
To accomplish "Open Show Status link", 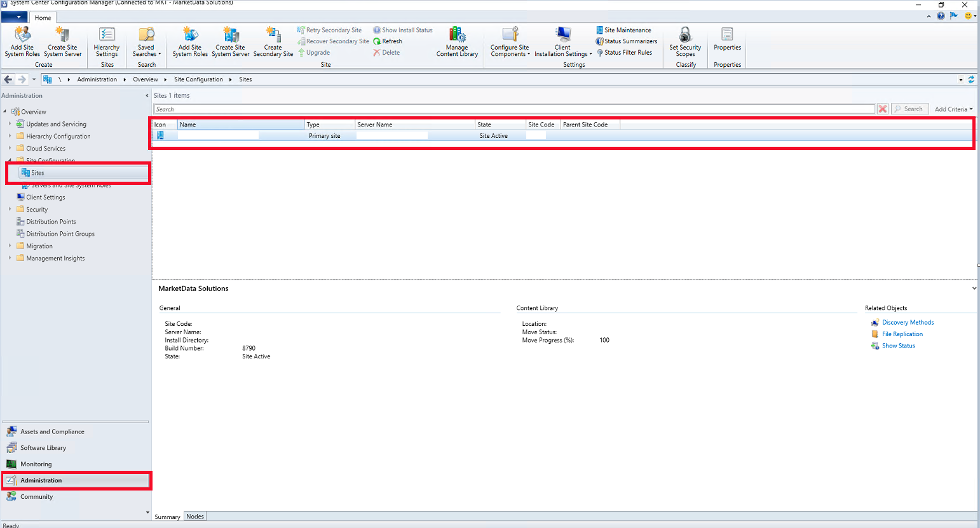I will [x=898, y=346].
